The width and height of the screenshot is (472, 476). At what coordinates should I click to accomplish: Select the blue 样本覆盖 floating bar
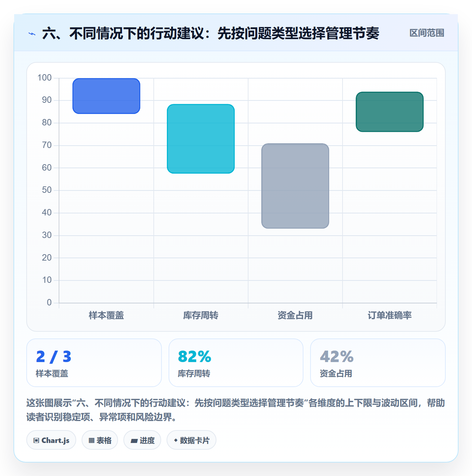[x=106, y=96]
